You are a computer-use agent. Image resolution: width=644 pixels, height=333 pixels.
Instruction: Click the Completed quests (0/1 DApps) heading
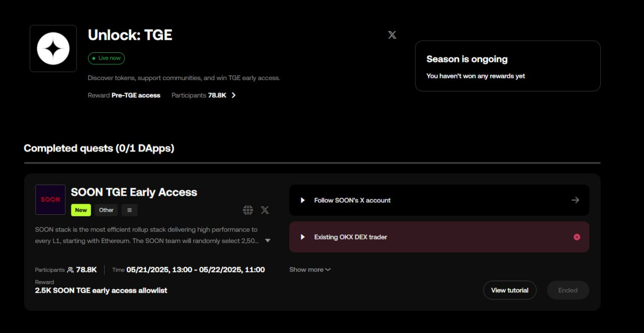99,148
